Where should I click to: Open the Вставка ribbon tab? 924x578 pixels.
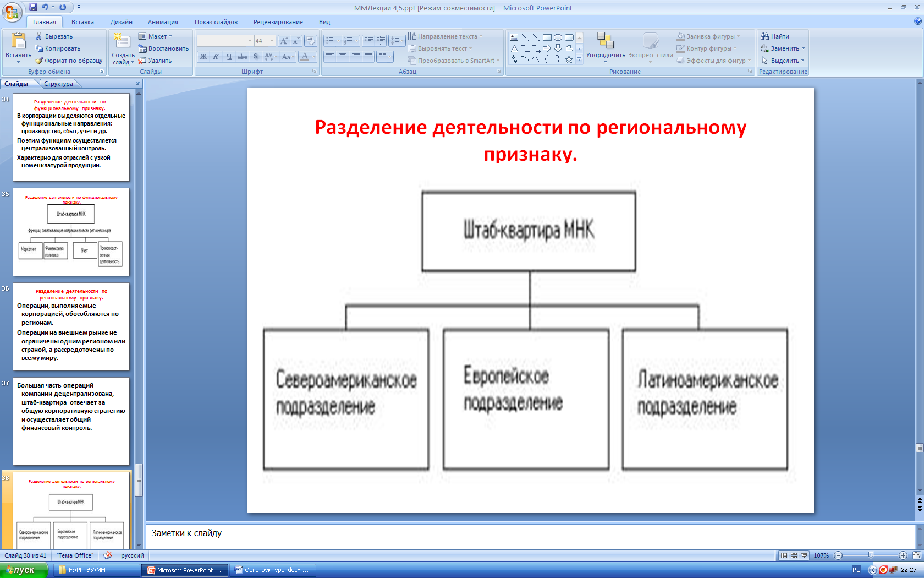[x=82, y=22]
